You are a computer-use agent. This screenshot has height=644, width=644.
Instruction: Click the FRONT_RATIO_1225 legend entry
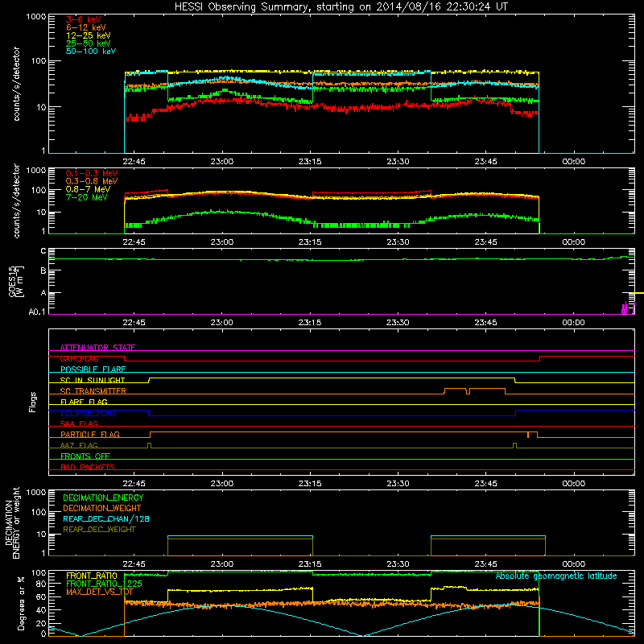click(104, 584)
